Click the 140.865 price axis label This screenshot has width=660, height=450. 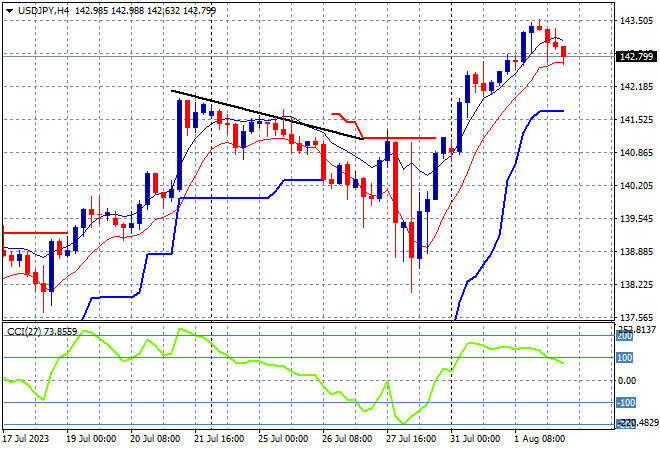[x=636, y=153]
